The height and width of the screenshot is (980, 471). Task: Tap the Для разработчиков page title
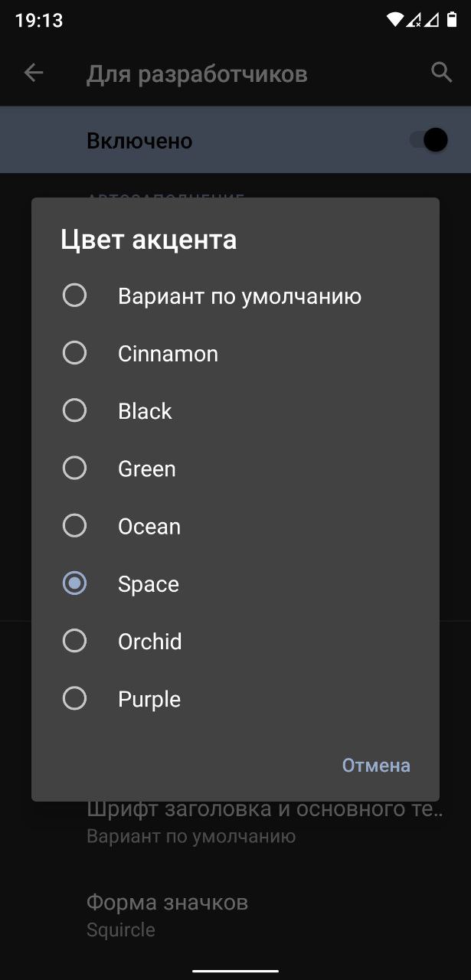pos(197,73)
